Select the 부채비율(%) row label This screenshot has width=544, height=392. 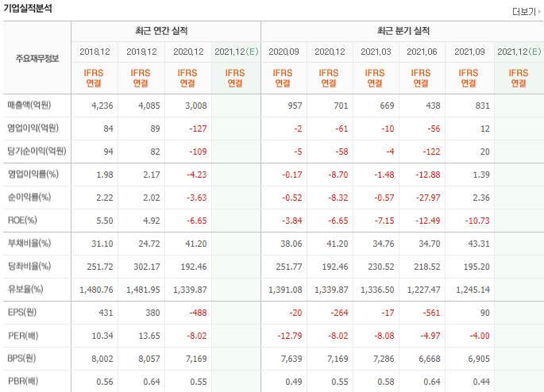click(x=29, y=243)
